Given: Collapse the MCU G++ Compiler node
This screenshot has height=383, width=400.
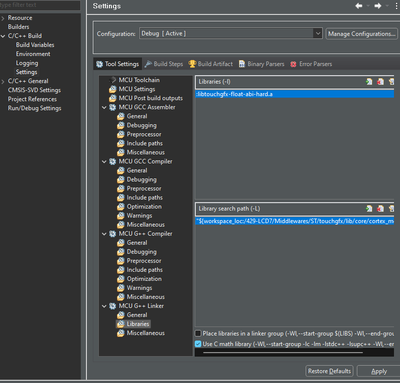Looking at the screenshot, I should tap(104, 234).
